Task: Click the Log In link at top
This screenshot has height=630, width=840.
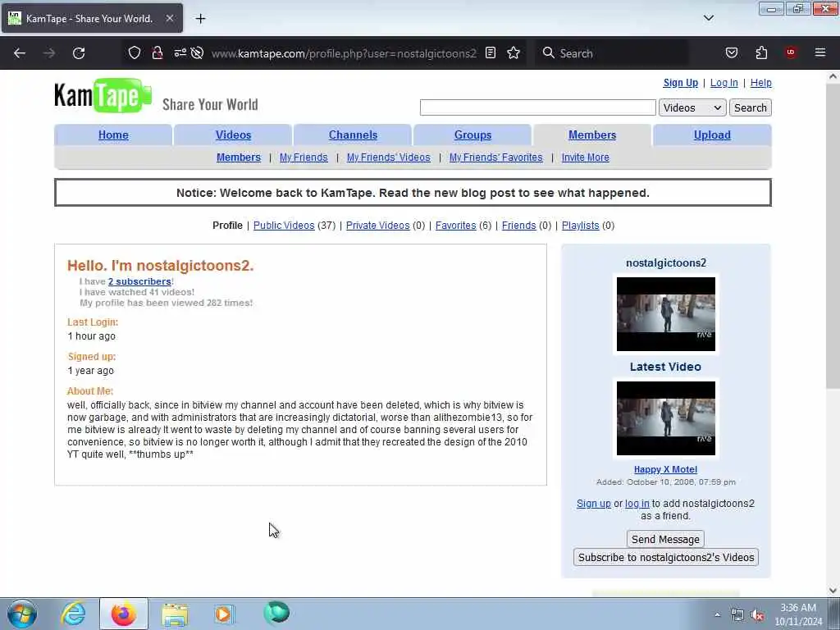Action: click(x=724, y=83)
